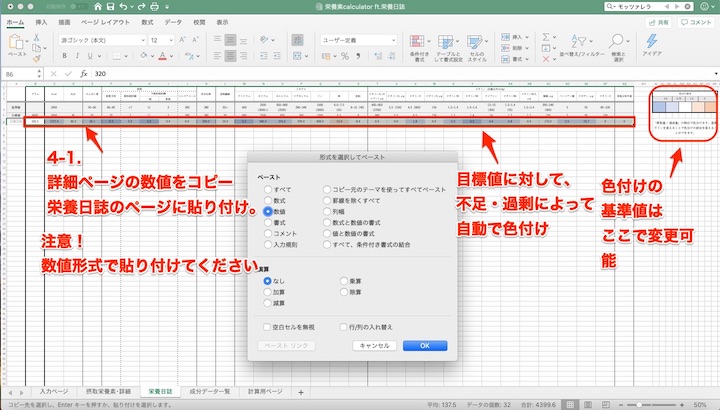Switch to 成分データ一覧 sheet tab
This screenshot has width=720, height=410.
pos(209,392)
